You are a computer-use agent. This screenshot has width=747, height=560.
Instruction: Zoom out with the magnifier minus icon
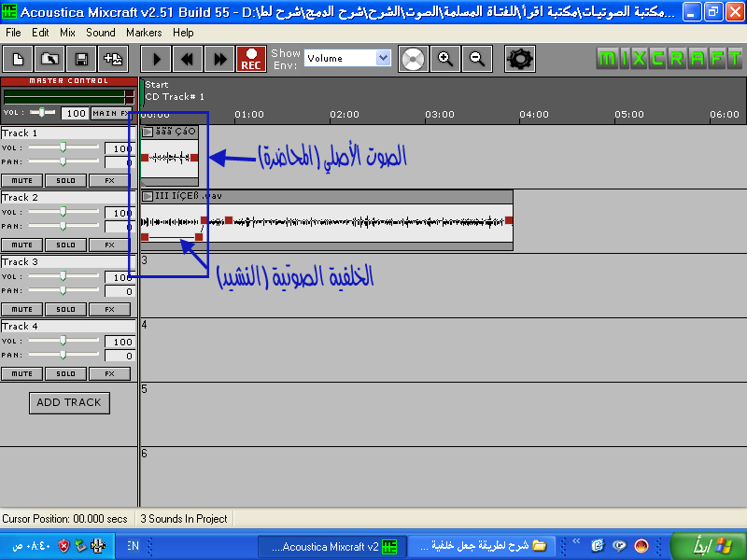477,59
